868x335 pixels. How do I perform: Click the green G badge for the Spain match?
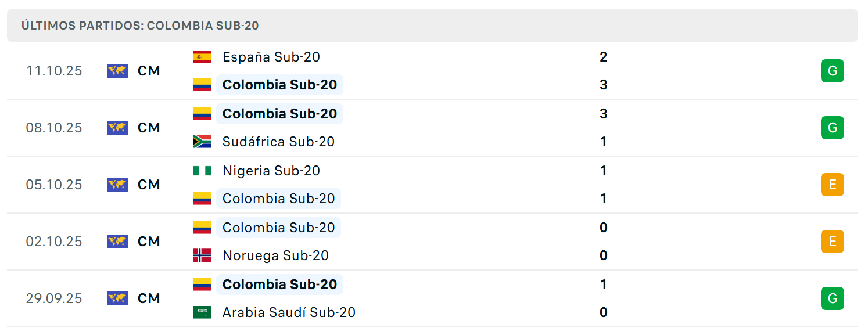[832, 71]
